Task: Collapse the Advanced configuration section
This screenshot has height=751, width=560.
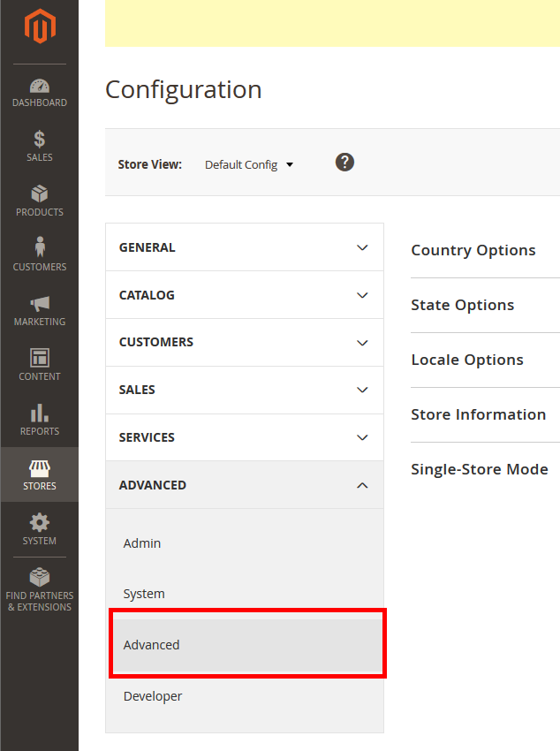Action: tap(244, 485)
